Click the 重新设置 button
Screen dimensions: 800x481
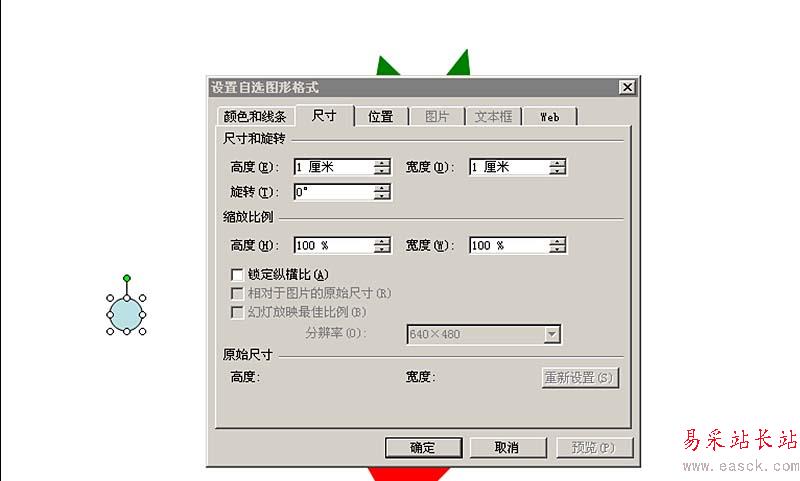click(580, 378)
